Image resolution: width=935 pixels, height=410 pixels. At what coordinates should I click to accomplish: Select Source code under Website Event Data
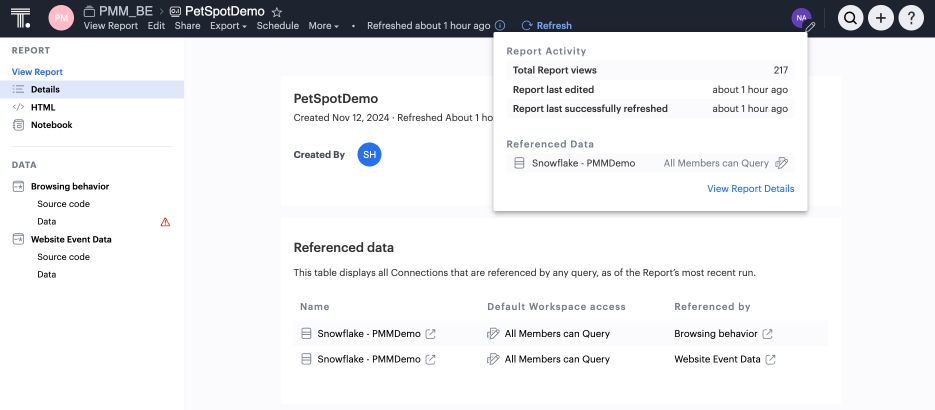pos(63,257)
